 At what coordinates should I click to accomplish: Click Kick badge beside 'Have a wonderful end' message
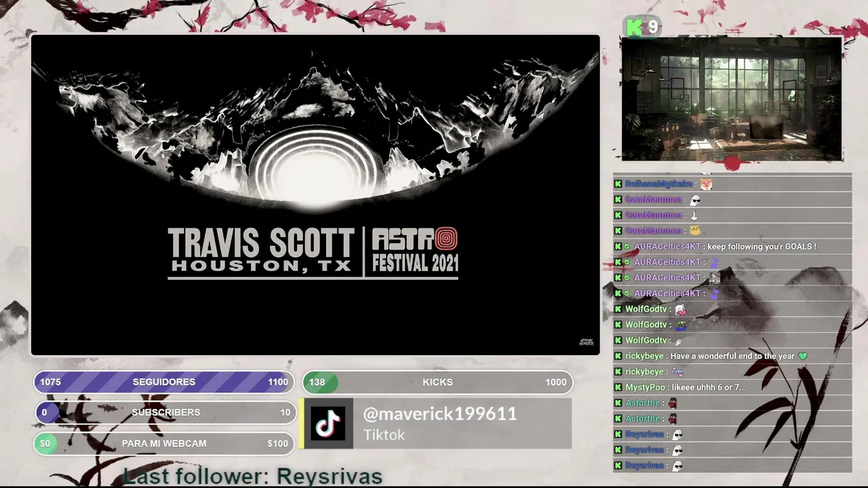[x=618, y=356]
